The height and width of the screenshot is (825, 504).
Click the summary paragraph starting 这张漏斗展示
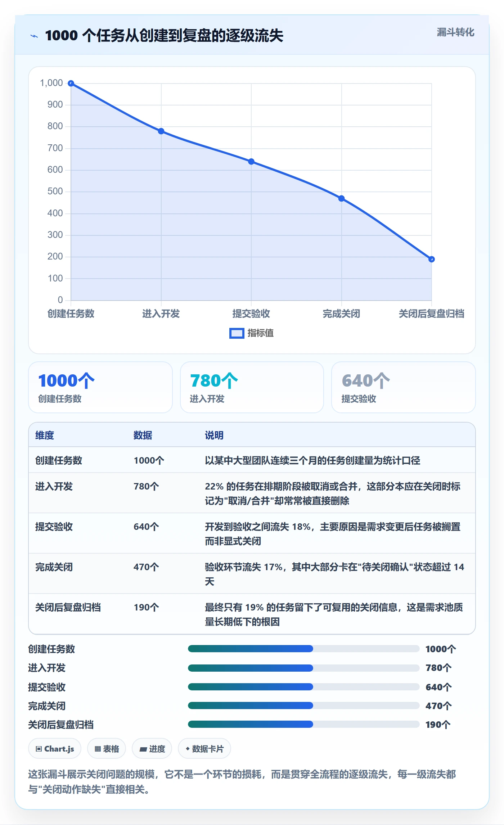(x=242, y=781)
